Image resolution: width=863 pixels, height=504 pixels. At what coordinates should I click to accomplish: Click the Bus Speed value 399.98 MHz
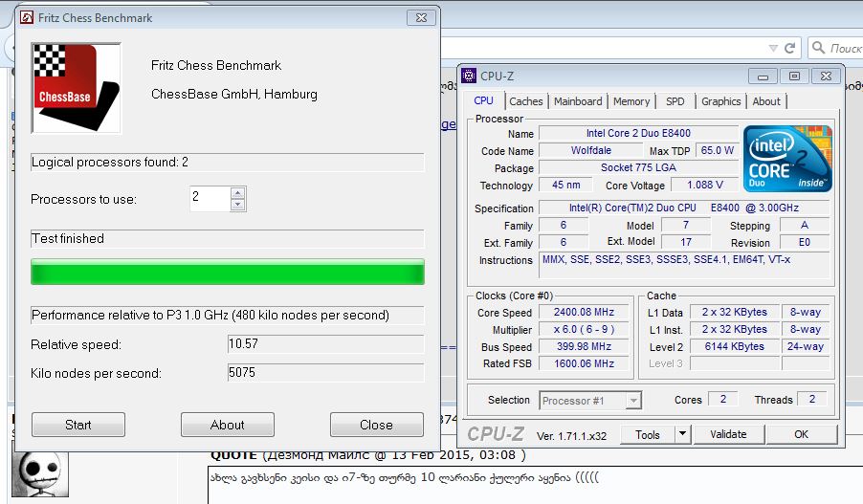pos(584,346)
